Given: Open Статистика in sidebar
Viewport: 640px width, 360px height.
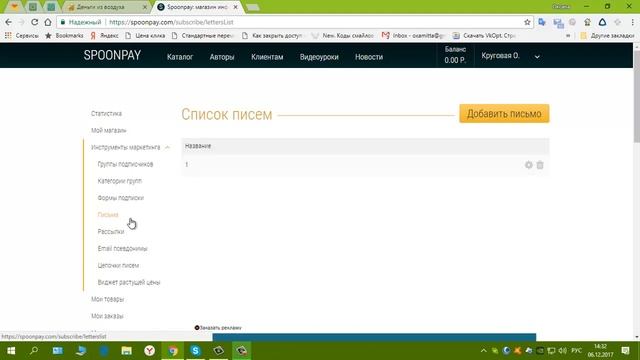Looking at the screenshot, I should pyautogui.click(x=107, y=113).
